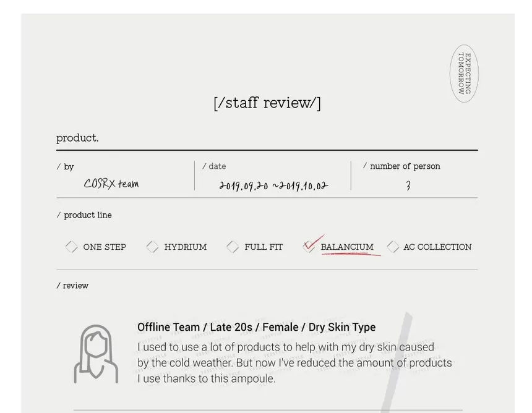The height and width of the screenshot is (413, 532).
Task: Click the BALANCIUM product line label
Action: tap(346, 247)
